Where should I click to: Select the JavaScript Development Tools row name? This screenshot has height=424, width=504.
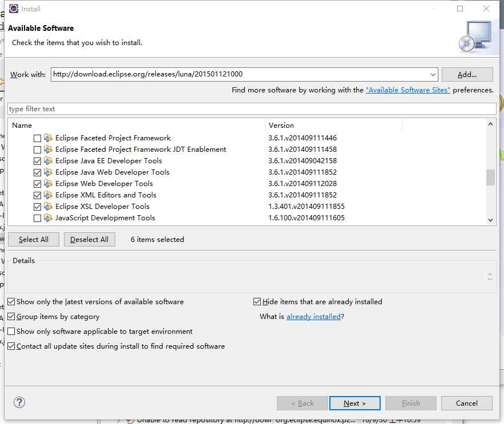(105, 218)
